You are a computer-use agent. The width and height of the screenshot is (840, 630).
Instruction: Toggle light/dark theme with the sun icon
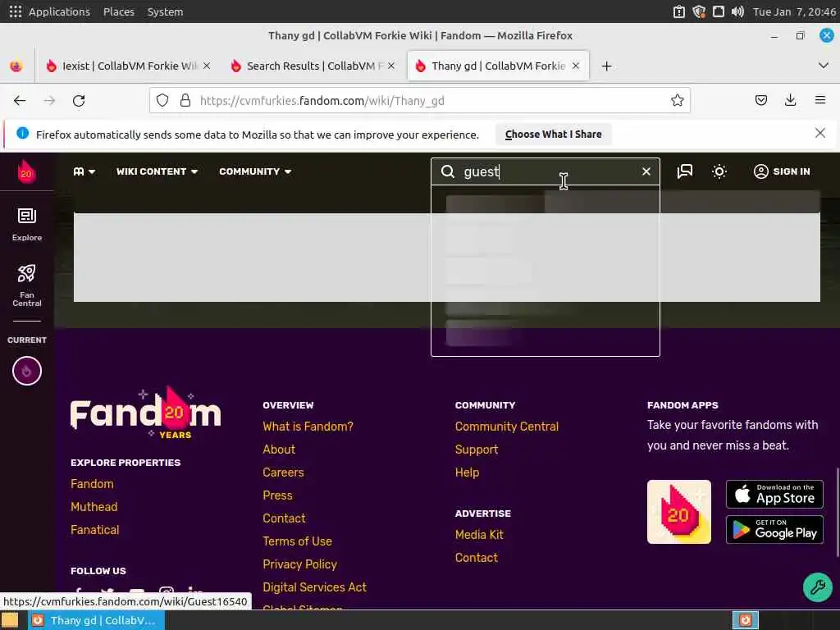pos(719,171)
